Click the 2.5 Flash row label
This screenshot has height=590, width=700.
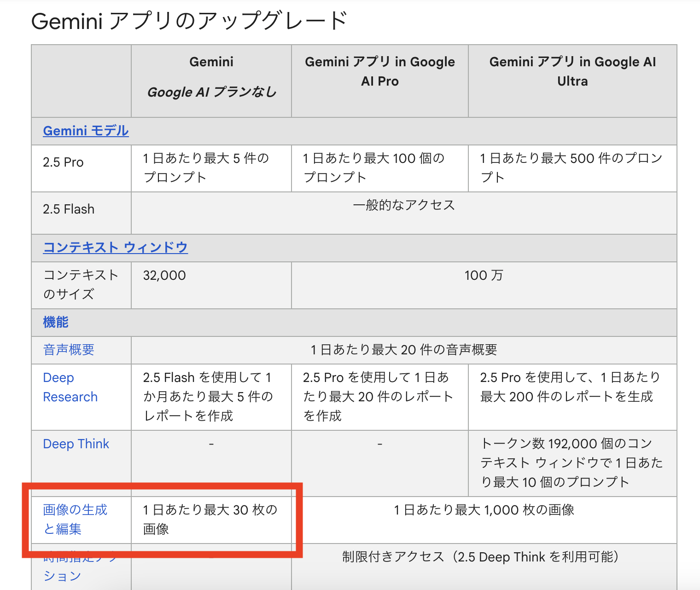tap(69, 209)
